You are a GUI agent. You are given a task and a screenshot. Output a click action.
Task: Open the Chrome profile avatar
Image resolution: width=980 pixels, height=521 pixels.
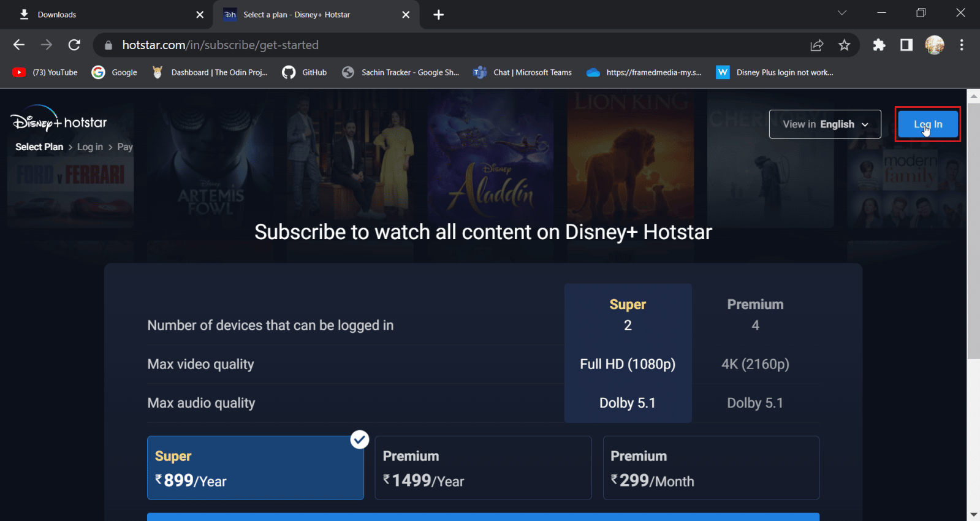(934, 45)
